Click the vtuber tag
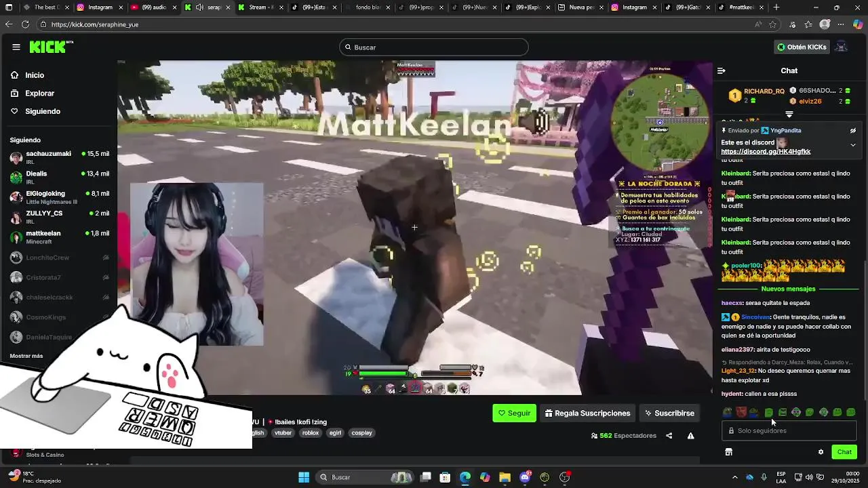 coord(283,433)
